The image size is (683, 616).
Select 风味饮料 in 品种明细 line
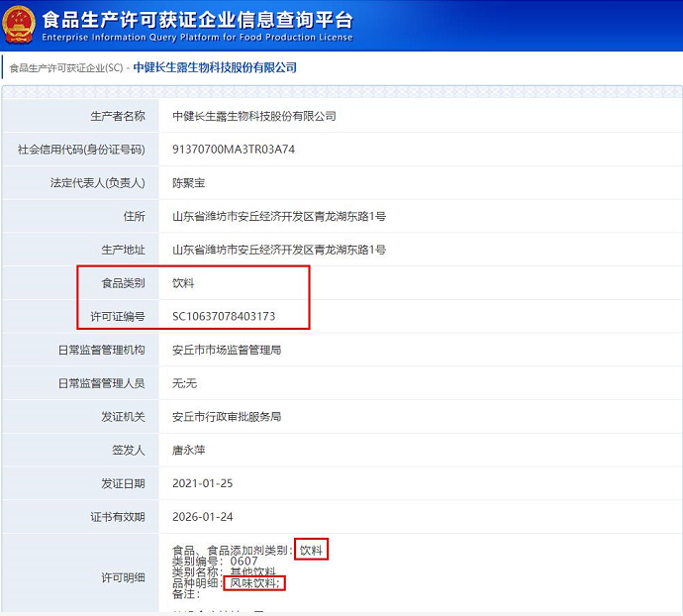point(253,583)
